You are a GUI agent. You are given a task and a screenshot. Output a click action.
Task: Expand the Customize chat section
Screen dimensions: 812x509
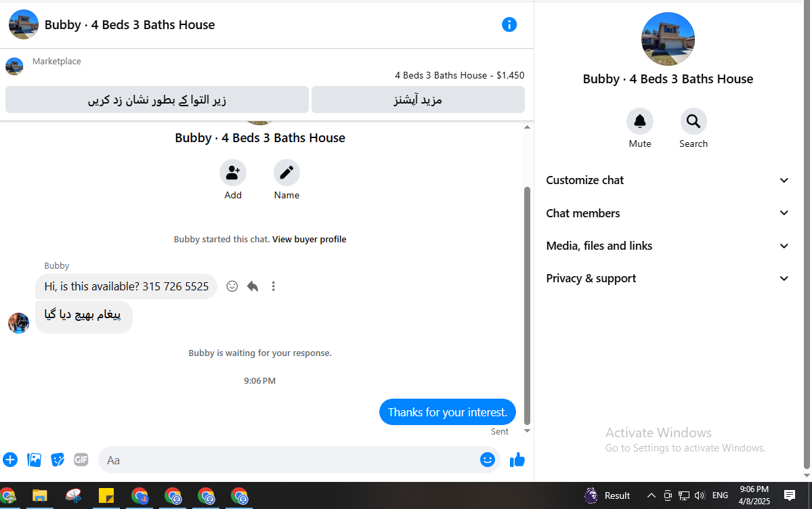(x=668, y=180)
